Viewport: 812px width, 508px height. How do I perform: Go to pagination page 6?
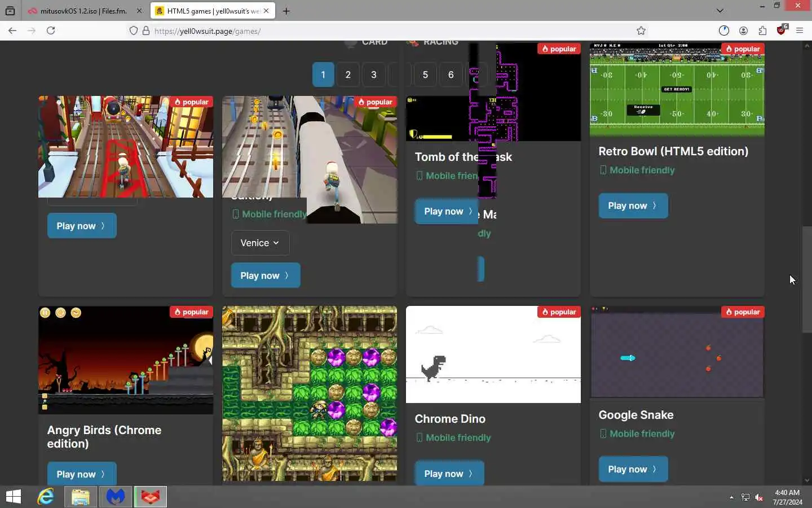(451, 75)
